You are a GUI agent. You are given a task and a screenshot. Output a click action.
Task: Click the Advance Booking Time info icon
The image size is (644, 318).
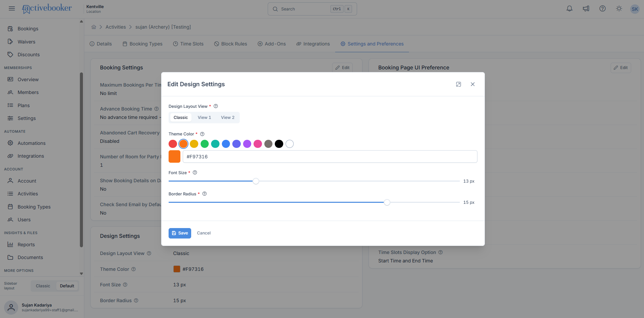pyautogui.click(x=156, y=109)
